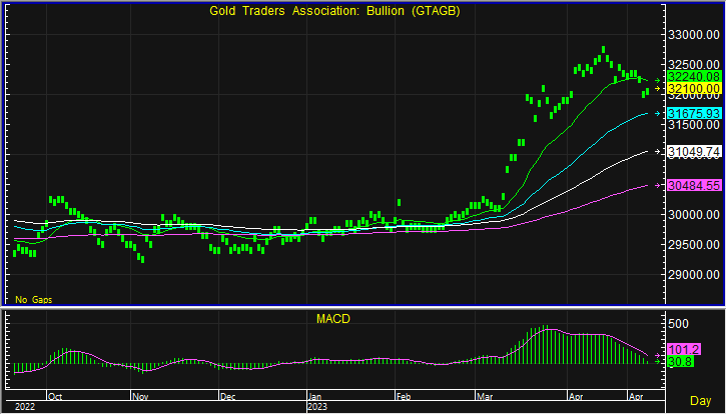Screen dimensions: 727x415
Task: Click the Jan month marker on time axis
Action: (x=315, y=397)
